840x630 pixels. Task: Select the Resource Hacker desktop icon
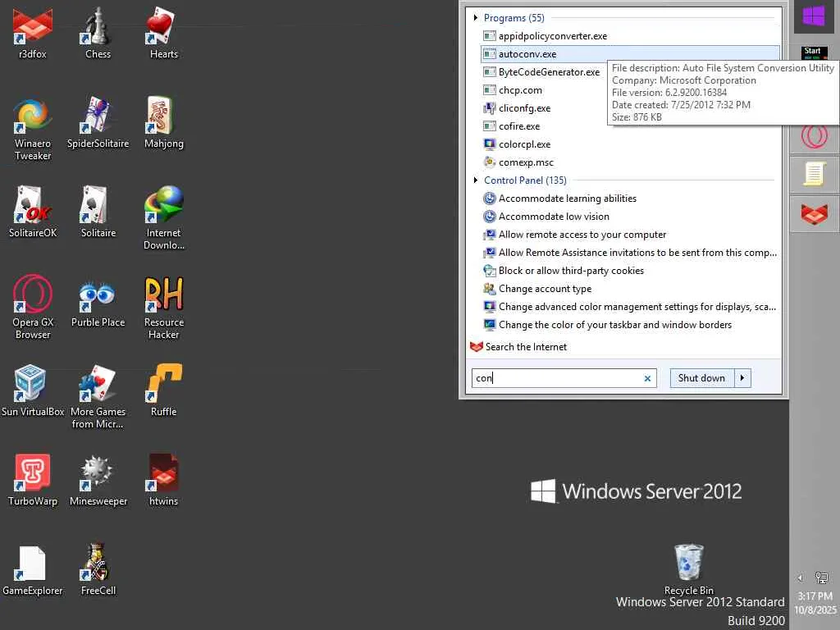163,307
